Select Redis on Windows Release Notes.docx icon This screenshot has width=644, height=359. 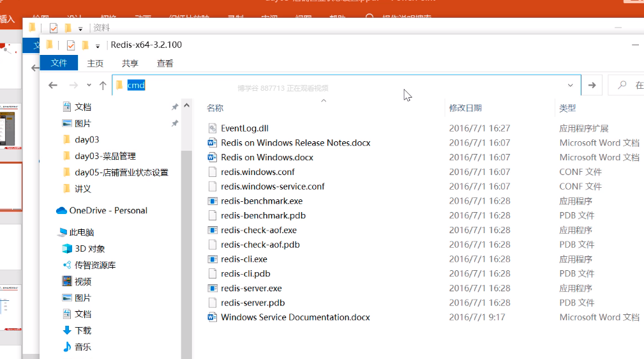pyautogui.click(x=212, y=142)
